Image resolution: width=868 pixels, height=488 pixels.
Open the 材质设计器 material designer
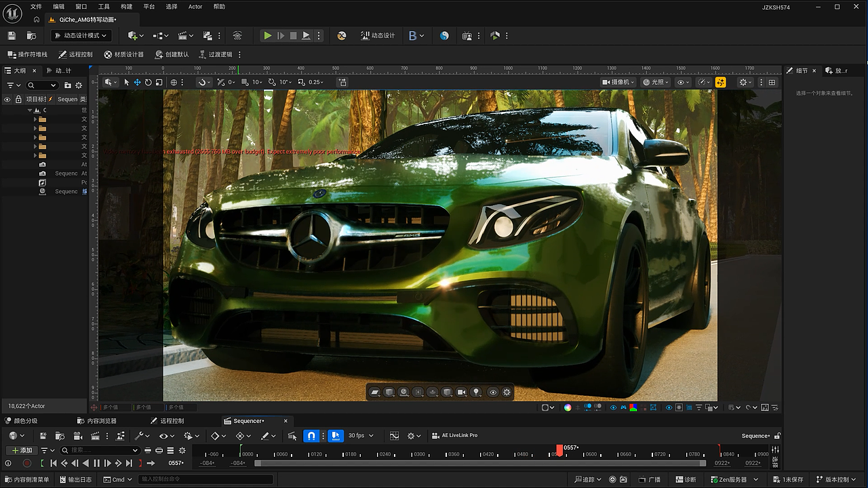(124, 54)
